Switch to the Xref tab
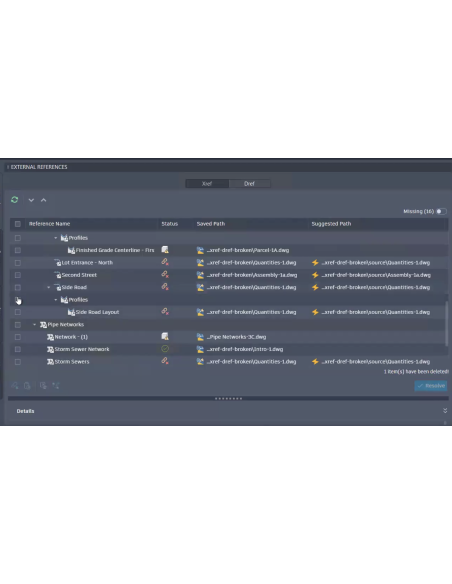Image resolution: width=452 pixels, height=584 pixels. coord(207,184)
